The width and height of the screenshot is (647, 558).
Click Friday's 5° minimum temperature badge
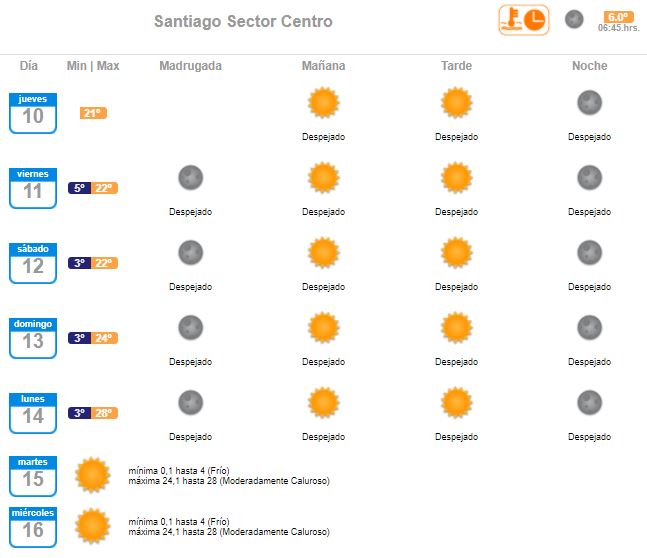[x=80, y=188]
